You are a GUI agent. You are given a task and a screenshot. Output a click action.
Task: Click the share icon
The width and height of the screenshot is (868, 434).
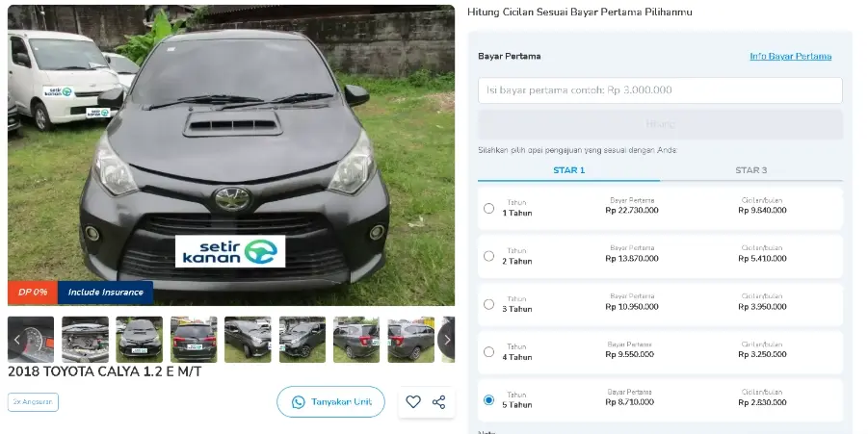[x=439, y=402]
